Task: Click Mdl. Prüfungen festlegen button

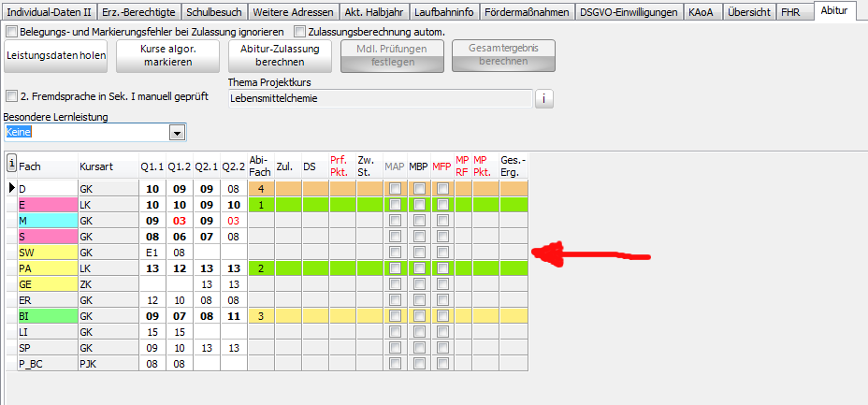Action: point(392,56)
